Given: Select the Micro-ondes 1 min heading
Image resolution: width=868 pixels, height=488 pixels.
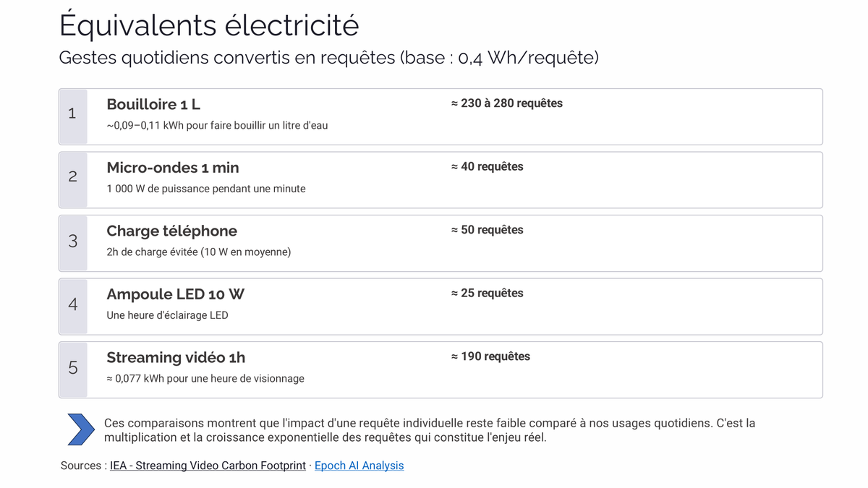Looking at the screenshot, I should click(x=172, y=168).
